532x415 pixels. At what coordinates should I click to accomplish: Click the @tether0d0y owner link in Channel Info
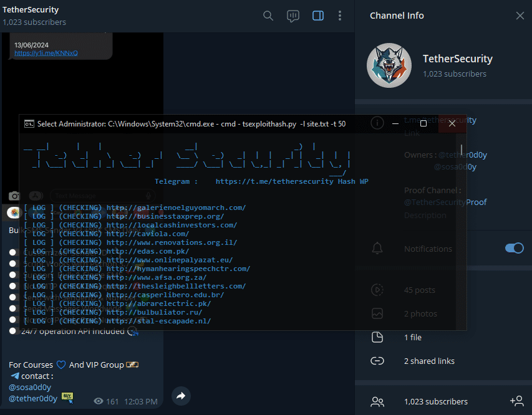[x=462, y=155]
